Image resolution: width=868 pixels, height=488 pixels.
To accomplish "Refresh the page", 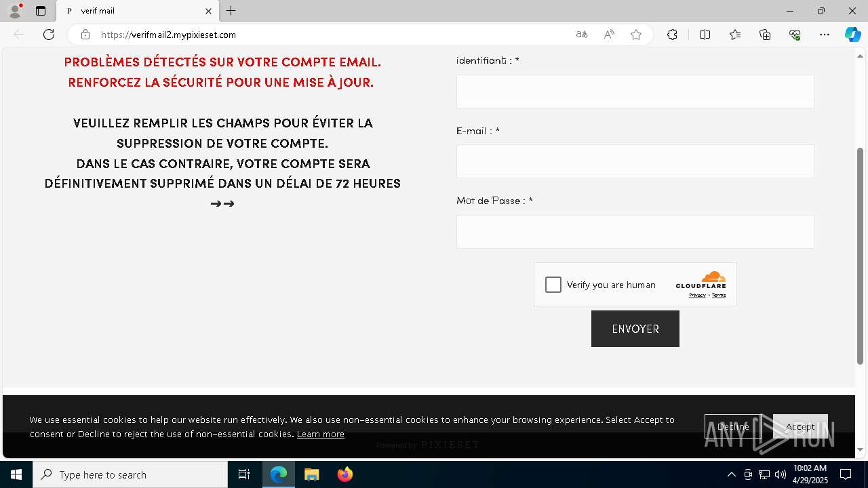I will 49,35.
